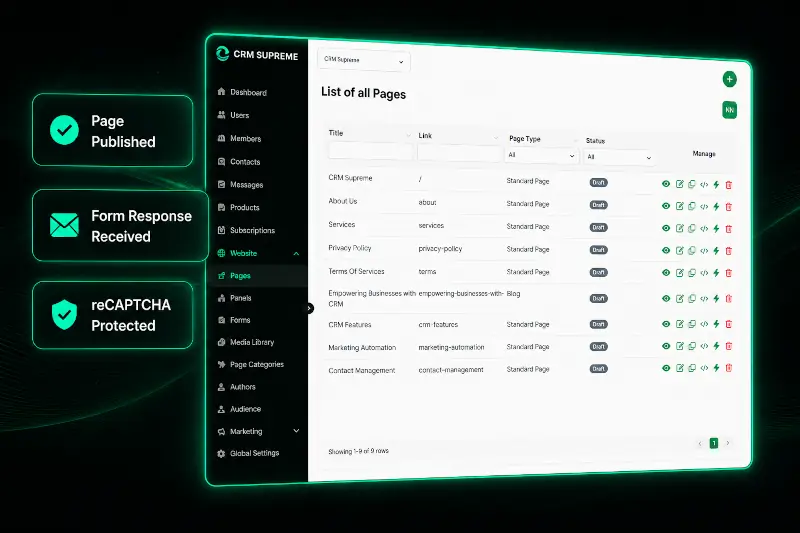The height and width of the screenshot is (533, 800).
Task: Click the Title filter input field
Action: point(370,151)
